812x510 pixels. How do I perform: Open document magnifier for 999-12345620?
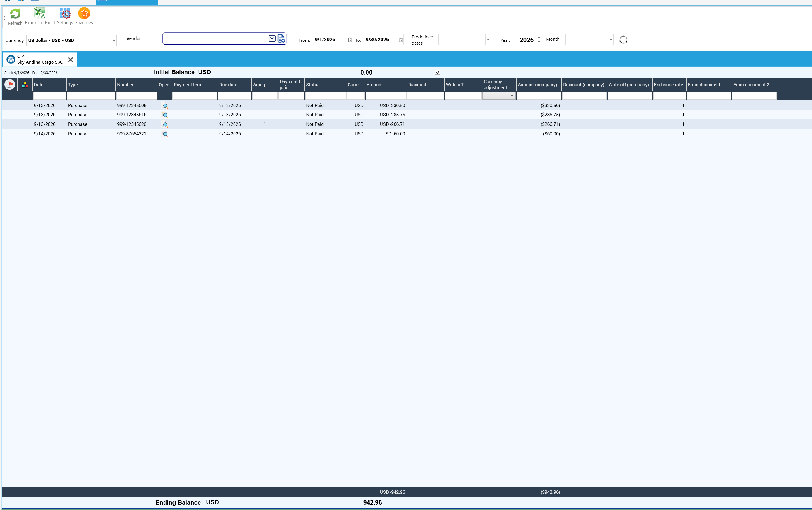165,124
